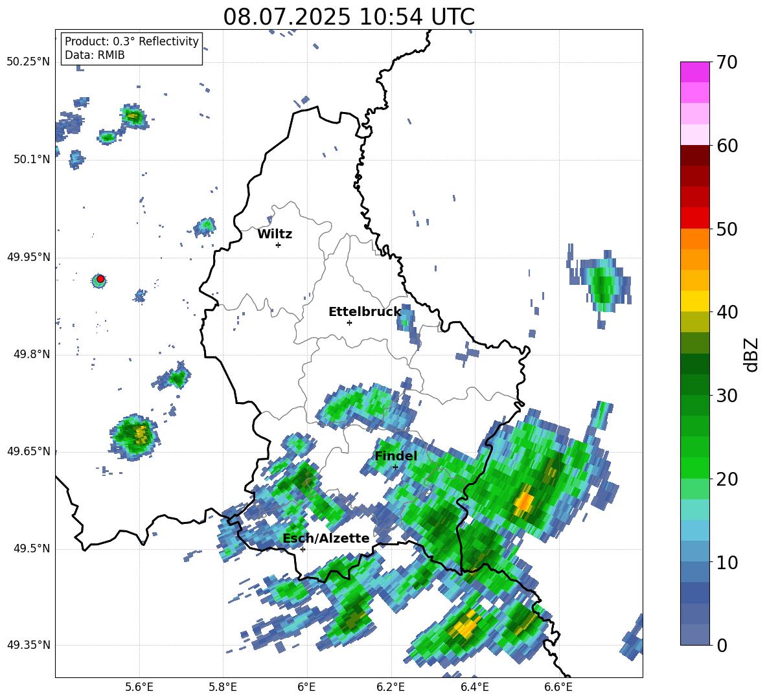
Task: Click the Findel location cross marker
Action: click(395, 467)
